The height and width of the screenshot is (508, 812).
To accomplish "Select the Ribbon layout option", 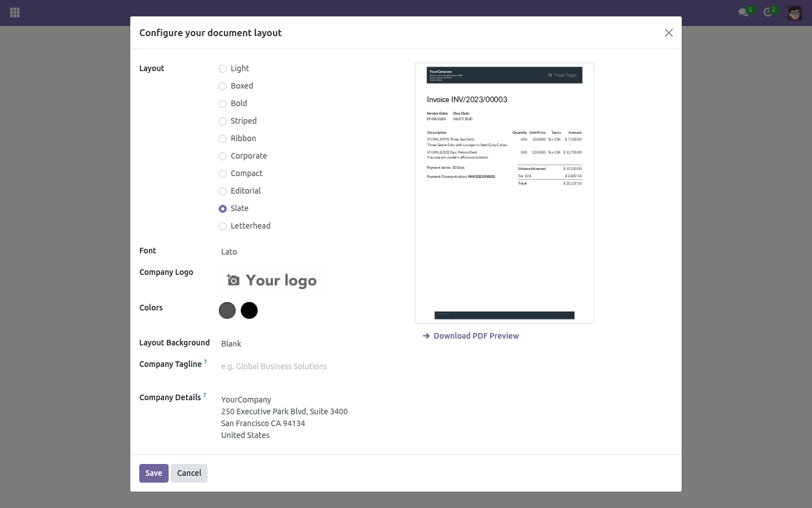I will point(223,139).
